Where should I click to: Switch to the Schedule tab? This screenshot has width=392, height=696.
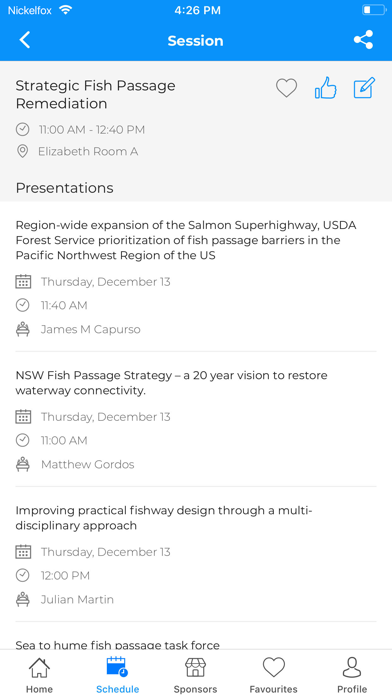coord(118,675)
